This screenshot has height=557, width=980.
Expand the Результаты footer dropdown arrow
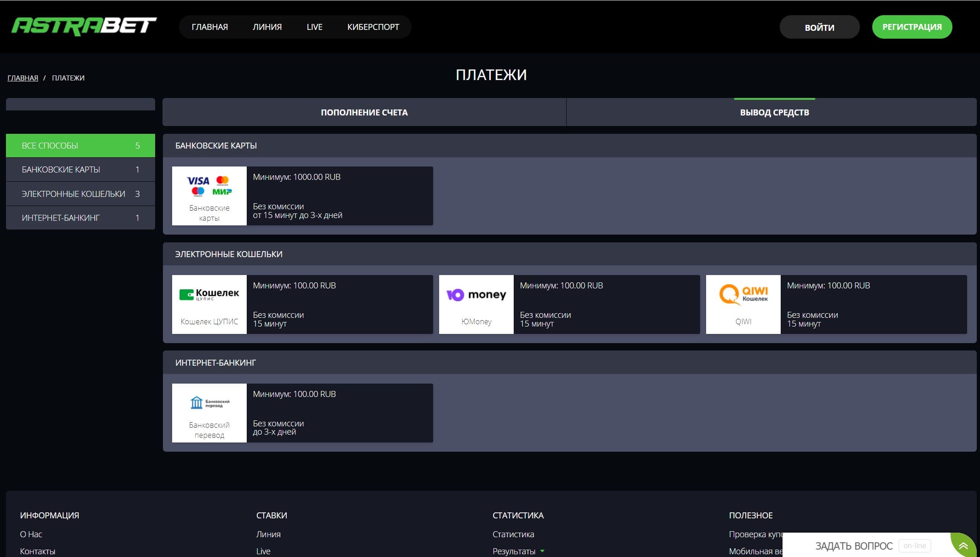click(x=542, y=551)
